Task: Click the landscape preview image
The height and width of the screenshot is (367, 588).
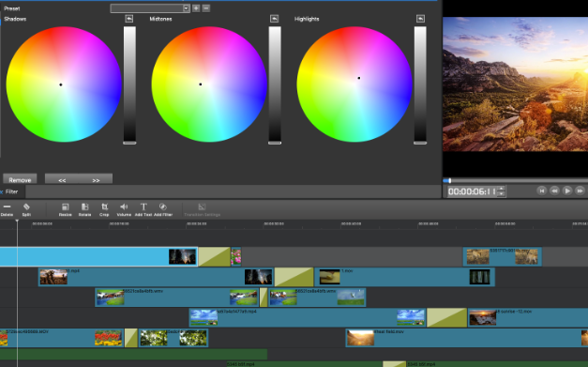Action: tap(515, 84)
